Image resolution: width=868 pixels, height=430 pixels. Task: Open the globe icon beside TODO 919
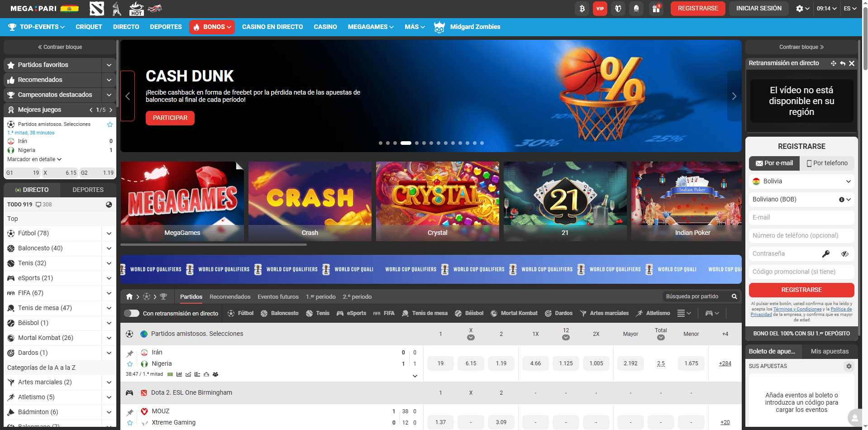[109, 205]
